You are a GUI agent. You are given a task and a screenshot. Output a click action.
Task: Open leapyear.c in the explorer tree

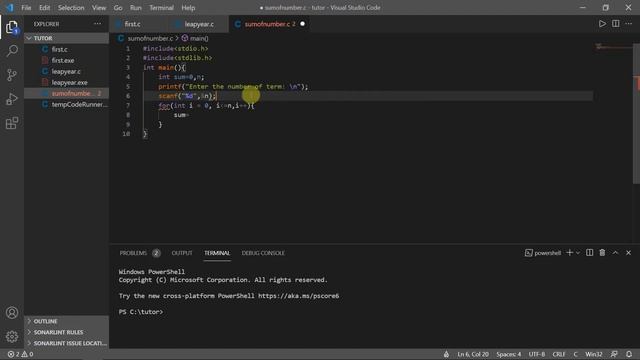67,71
